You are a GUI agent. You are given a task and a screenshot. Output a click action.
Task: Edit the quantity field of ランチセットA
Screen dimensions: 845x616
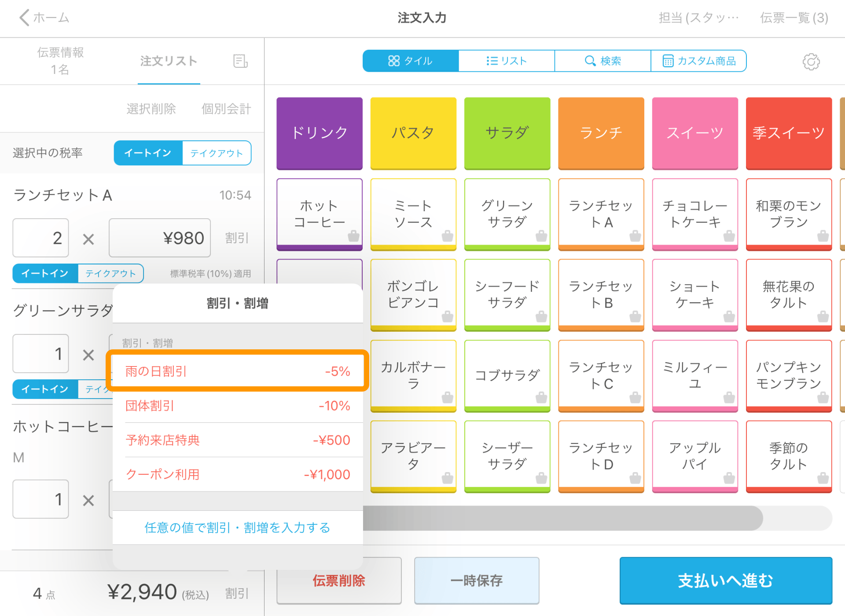[40, 238]
